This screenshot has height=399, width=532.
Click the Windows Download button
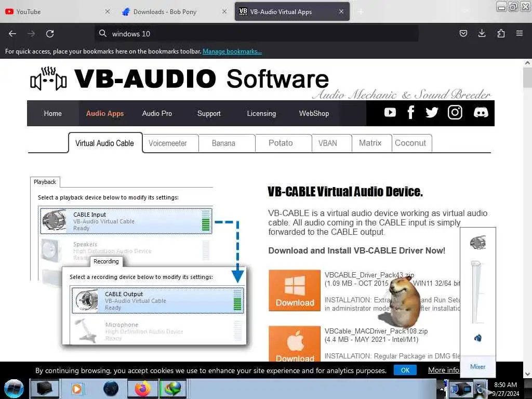295,290
